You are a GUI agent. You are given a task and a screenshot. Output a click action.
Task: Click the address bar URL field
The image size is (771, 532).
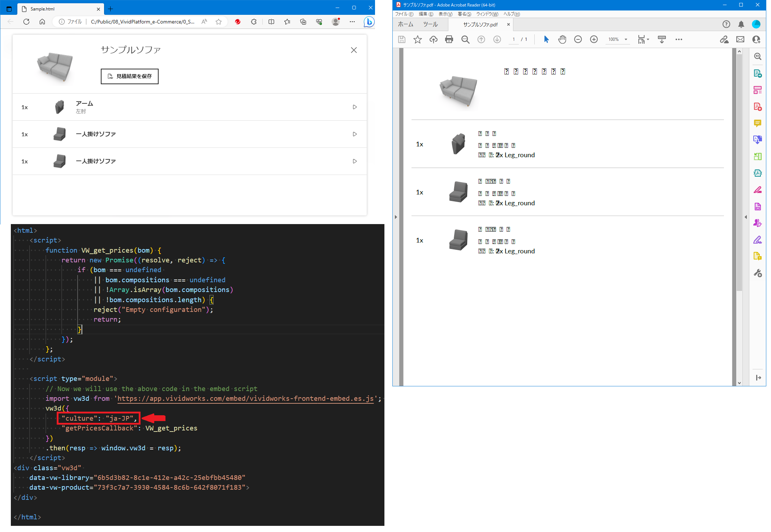point(142,22)
